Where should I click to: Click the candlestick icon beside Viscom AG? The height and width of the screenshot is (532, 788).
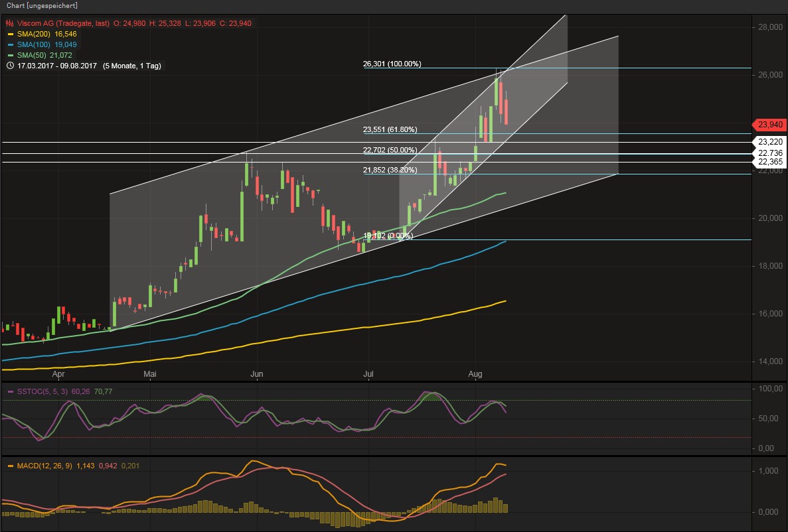10,23
